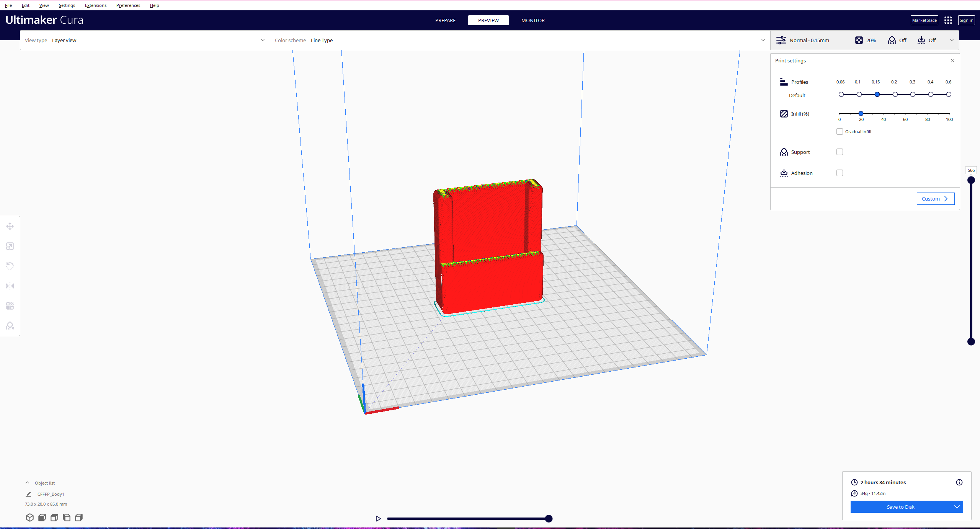The image size is (980, 529).
Task: Open the Extensions menu
Action: click(x=96, y=5)
